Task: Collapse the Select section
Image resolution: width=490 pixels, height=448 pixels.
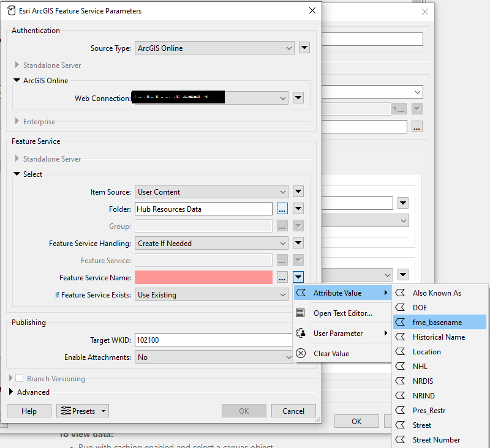Action: click(17, 174)
